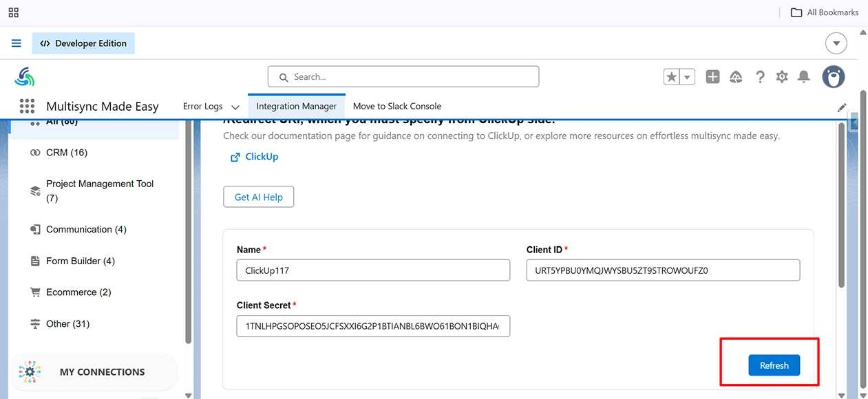Open the Error Logs tab
868x399 pixels.
tap(203, 106)
